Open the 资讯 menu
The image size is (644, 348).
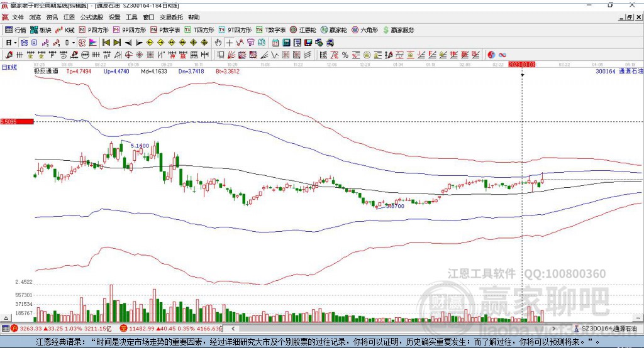(52, 17)
